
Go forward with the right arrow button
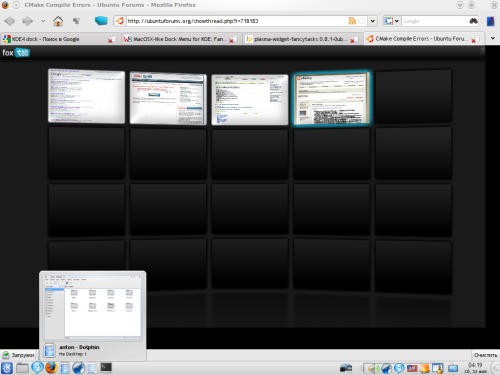click(28, 21)
